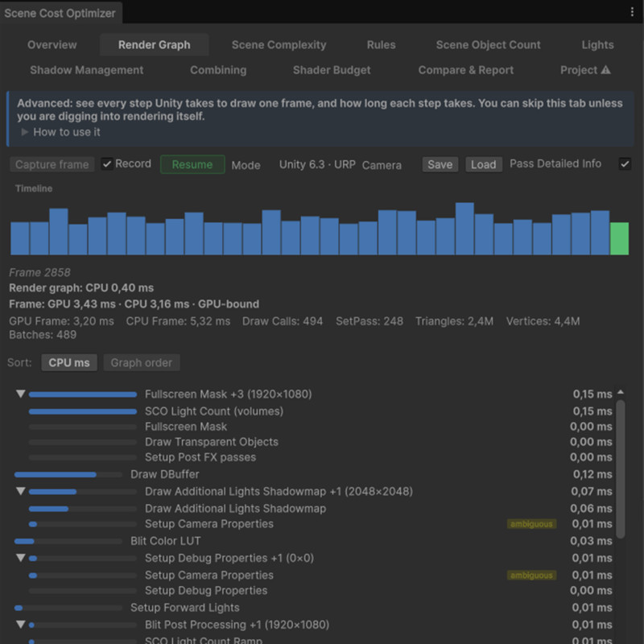Viewport: 644px width, 644px height.
Task: Open the Scene Complexity tab
Action: tap(279, 45)
